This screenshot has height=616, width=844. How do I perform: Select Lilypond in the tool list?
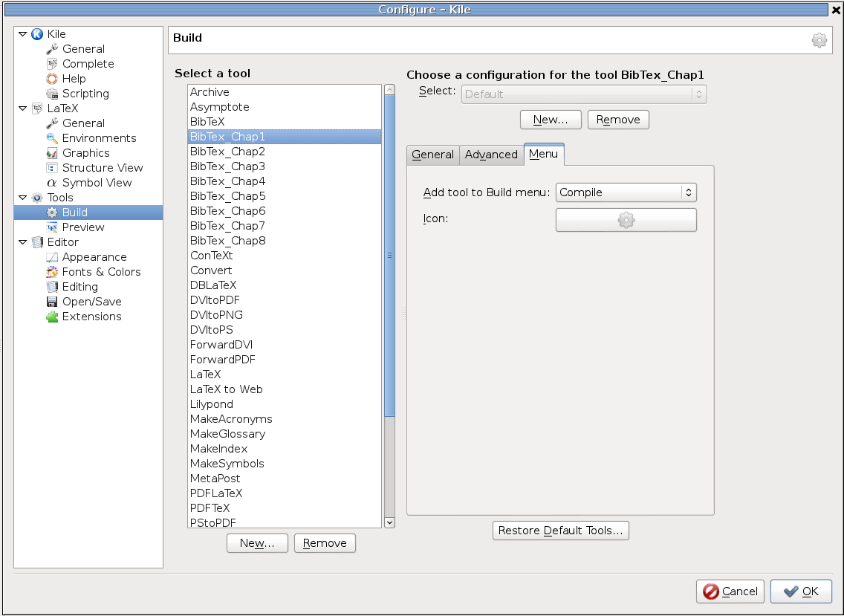coord(285,403)
